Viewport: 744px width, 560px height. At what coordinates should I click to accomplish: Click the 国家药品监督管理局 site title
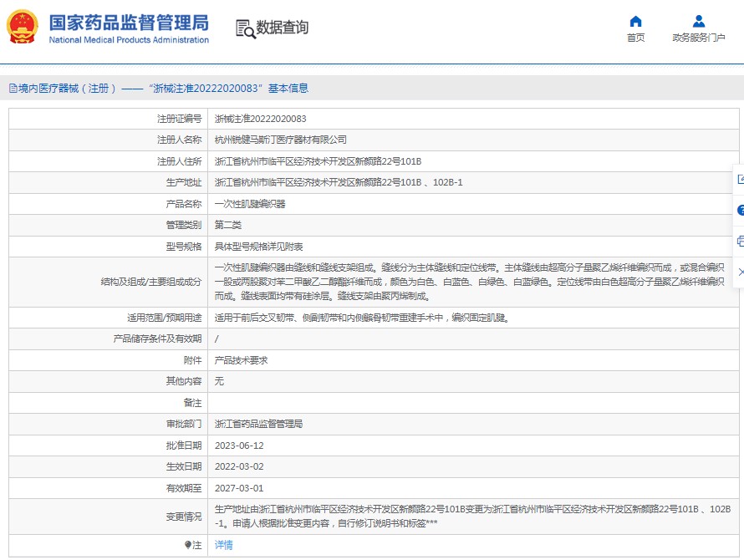tap(129, 23)
